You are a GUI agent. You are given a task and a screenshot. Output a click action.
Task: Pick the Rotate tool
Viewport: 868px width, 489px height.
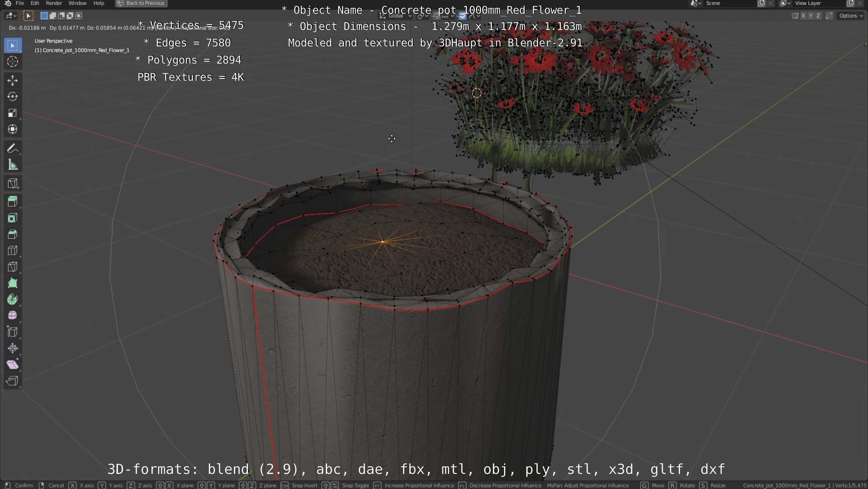[13, 97]
